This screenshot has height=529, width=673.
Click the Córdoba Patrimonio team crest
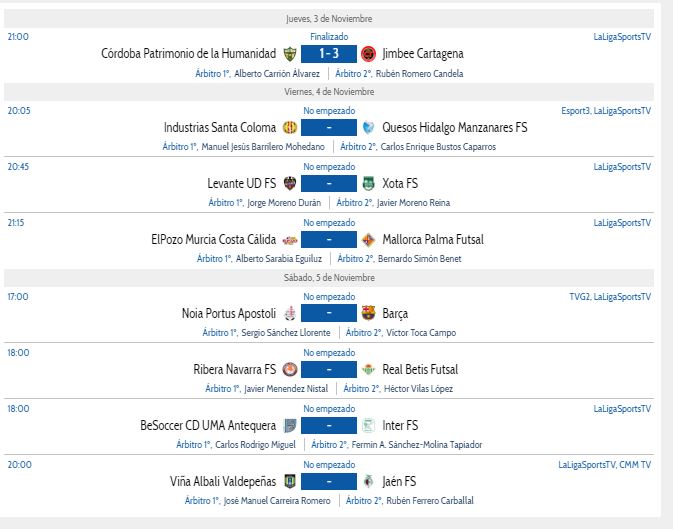coord(290,54)
